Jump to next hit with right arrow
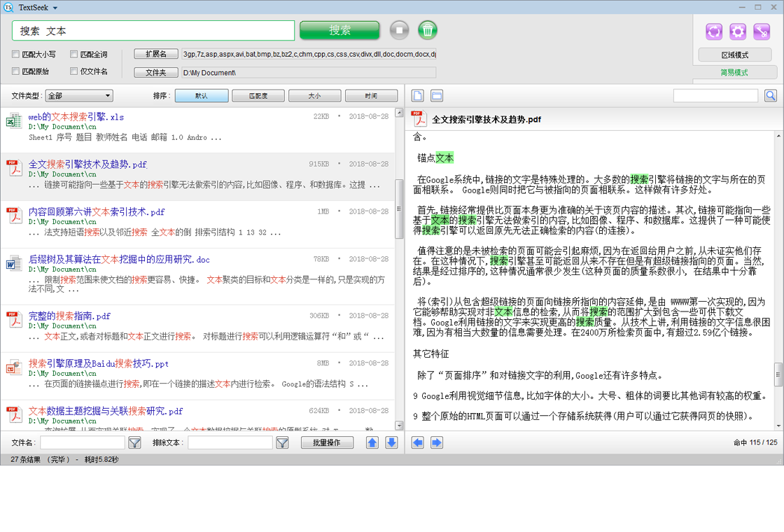 pyautogui.click(x=437, y=442)
